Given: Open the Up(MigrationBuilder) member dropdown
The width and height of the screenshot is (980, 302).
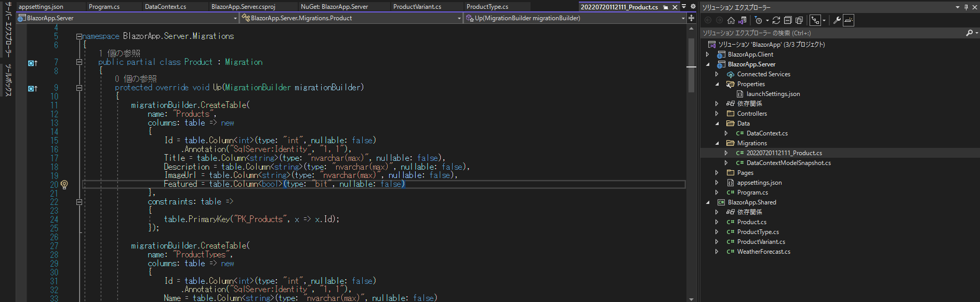Looking at the screenshot, I should (x=683, y=18).
